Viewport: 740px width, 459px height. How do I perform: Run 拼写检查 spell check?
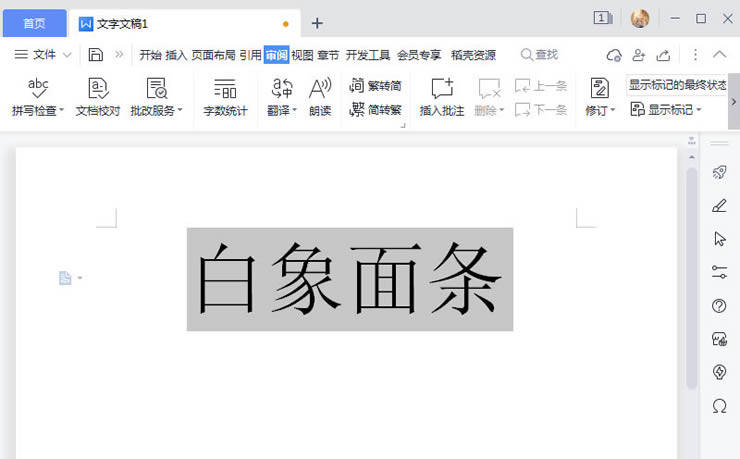coord(37,97)
